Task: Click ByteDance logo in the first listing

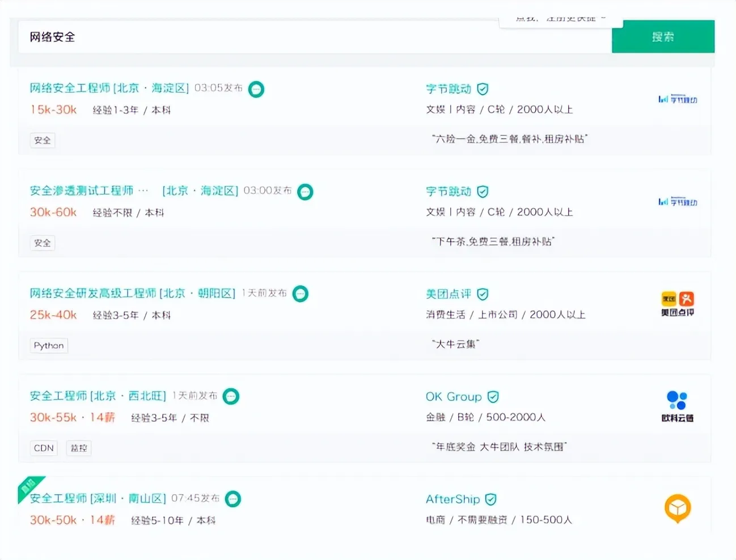Action: coord(678,100)
